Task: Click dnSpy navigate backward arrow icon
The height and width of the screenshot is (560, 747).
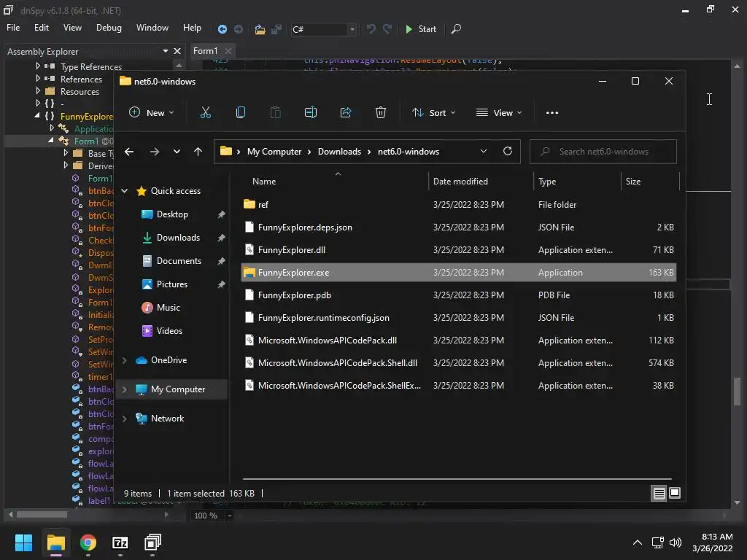Action: 222,29
